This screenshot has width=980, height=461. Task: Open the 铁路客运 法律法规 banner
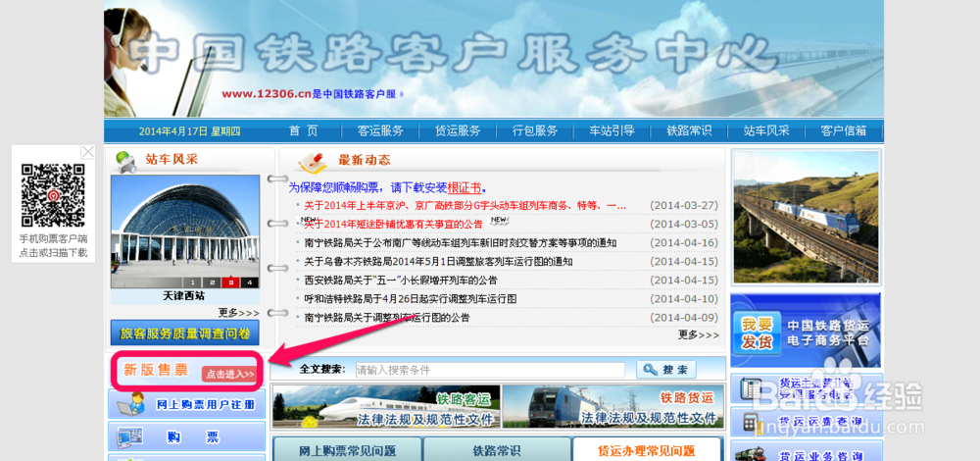(385, 407)
